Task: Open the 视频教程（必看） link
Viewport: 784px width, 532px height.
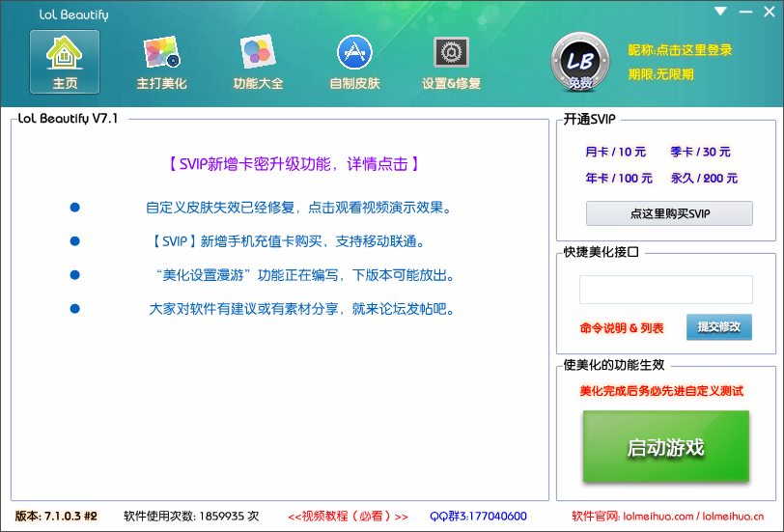Action: click(348, 516)
